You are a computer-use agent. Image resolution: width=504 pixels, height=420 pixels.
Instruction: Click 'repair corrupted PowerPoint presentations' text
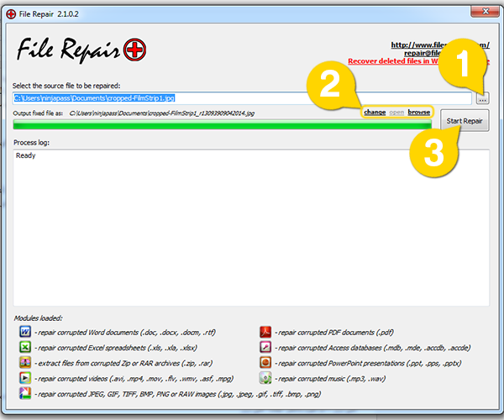point(368,363)
